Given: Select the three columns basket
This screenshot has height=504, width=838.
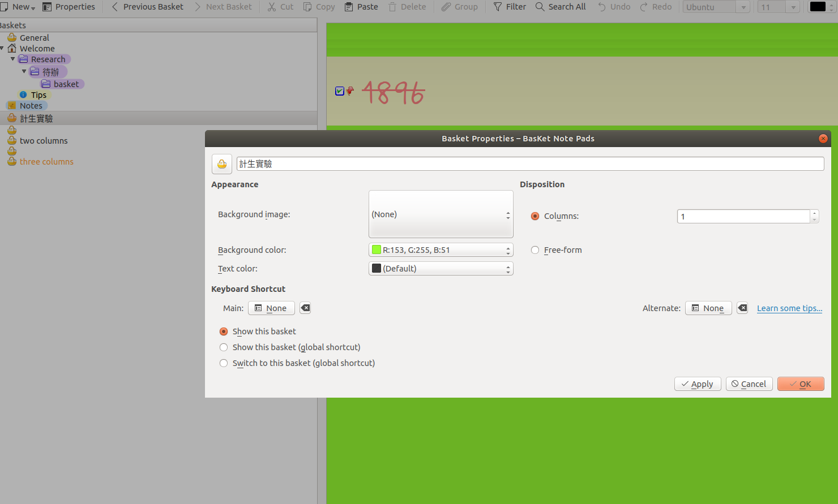Looking at the screenshot, I should [x=46, y=162].
